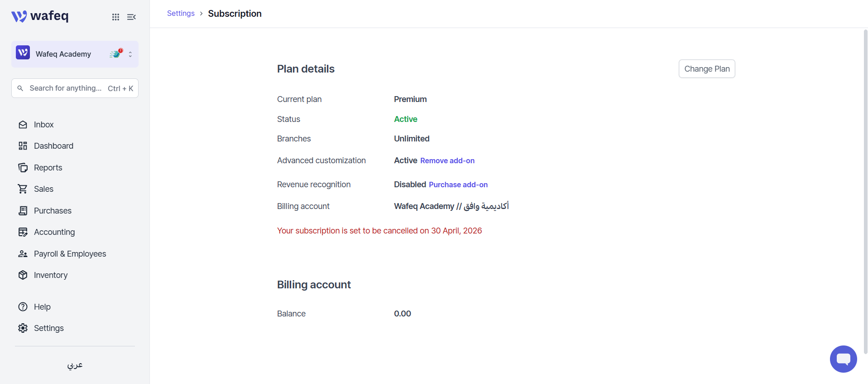Click Remove add-on for Advanced customization
Image resolution: width=868 pixels, height=384 pixels.
pyautogui.click(x=447, y=160)
